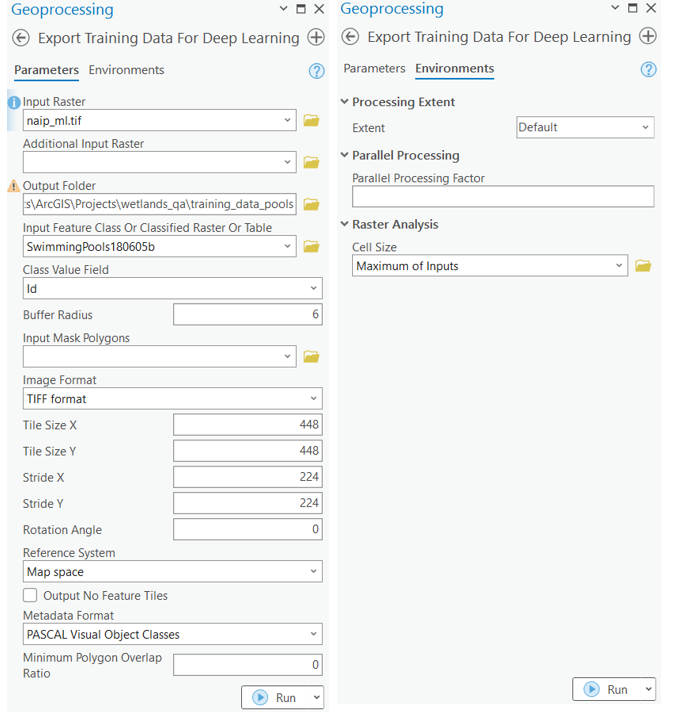Browse folder icon for Input Mask Polygons
Screen dimensions: 674x712
(x=311, y=357)
